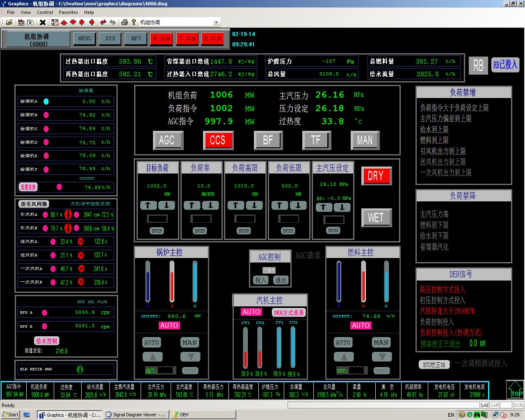525x420 pixels.
Task: Click the red double-arrow back icon
Action: click(103, 22)
